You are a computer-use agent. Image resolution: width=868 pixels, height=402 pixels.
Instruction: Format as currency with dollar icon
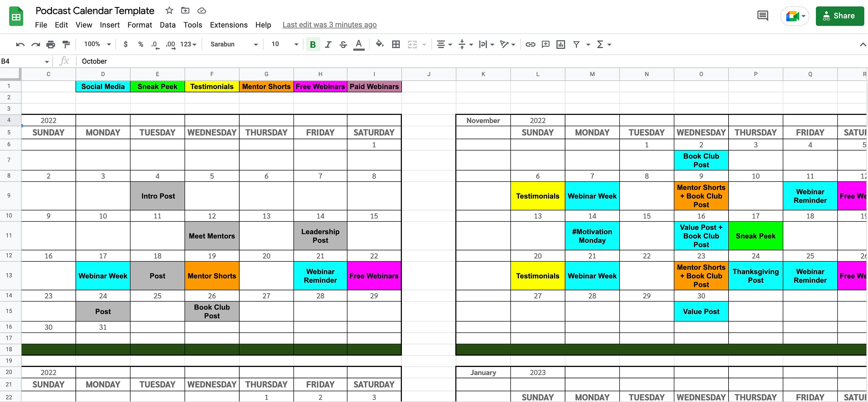pos(126,44)
